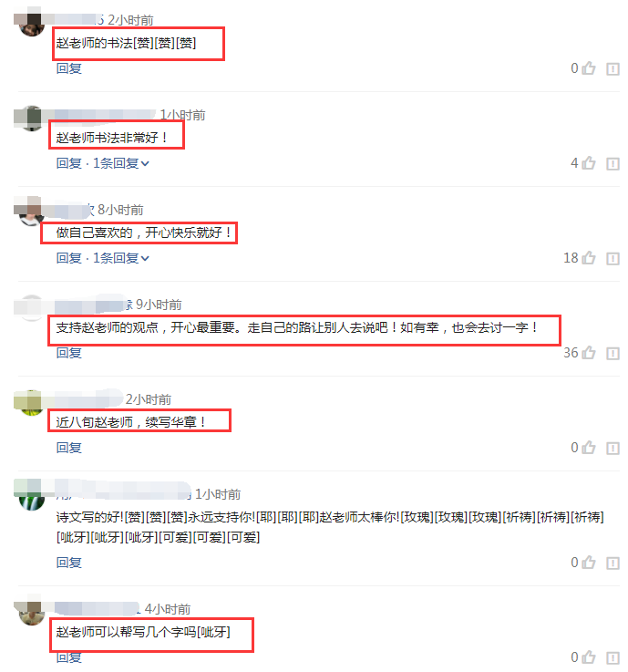Report the comment '做自己喜欢的,开心快乐就好!'
Image resolution: width=628 pixels, height=672 pixels.
(x=613, y=258)
